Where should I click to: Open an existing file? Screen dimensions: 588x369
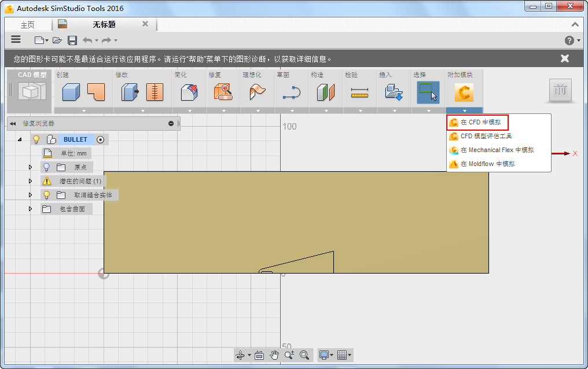pos(57,40)
